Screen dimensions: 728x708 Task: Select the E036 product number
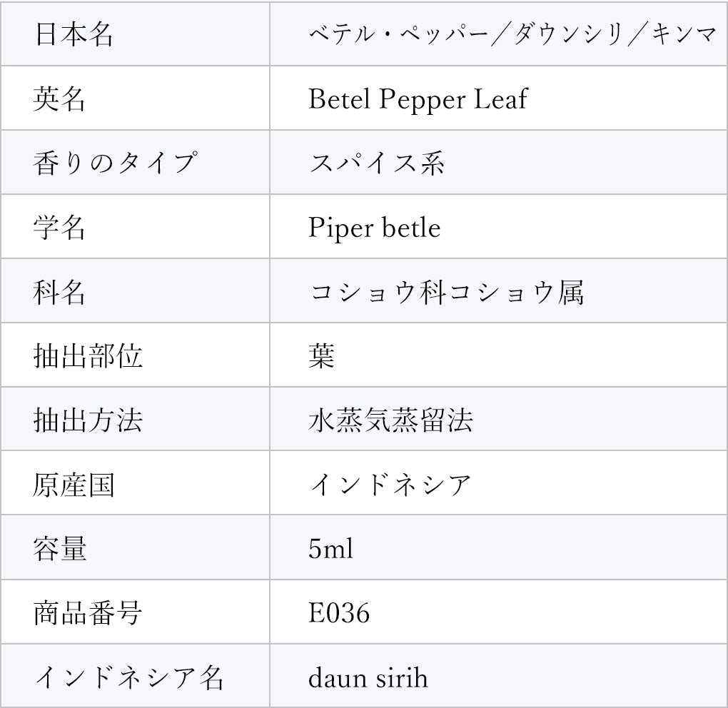339,612
